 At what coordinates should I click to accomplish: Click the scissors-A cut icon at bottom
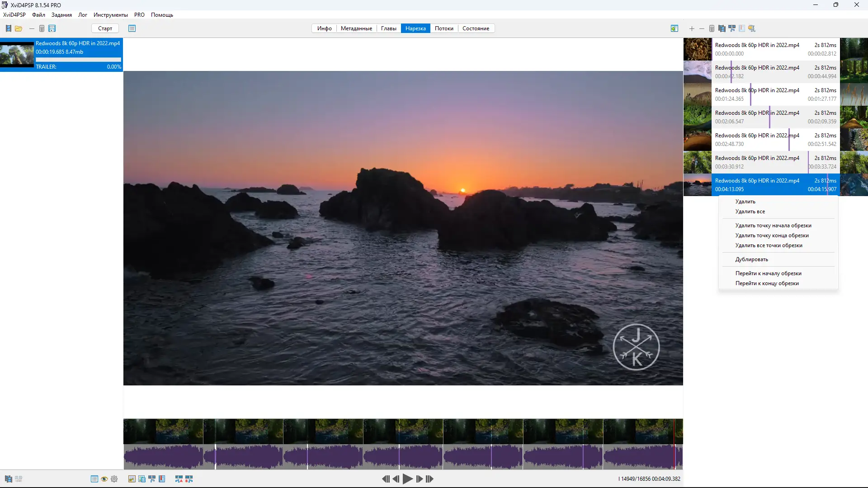point(178,479)
